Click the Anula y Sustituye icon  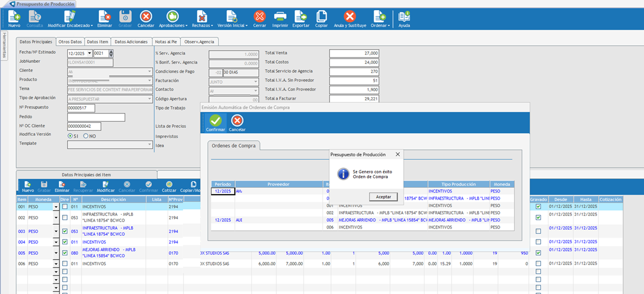pyautogui.click(x=350, y=17)
